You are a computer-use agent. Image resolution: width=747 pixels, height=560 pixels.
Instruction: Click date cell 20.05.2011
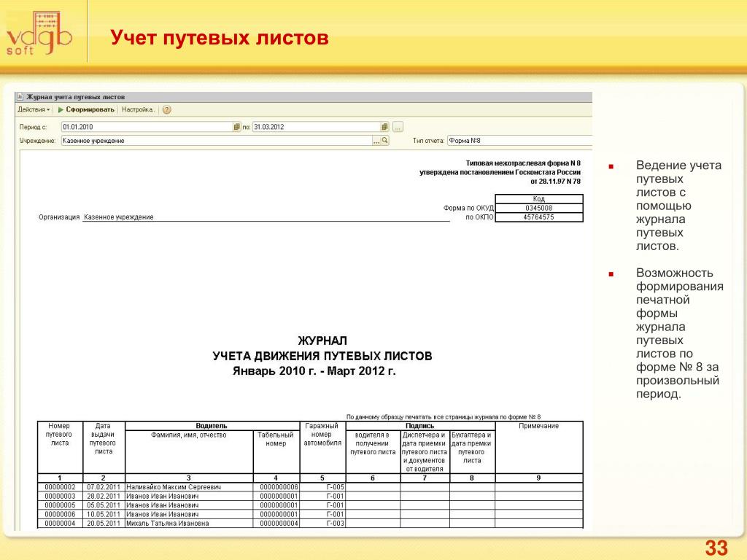coord(104,524)
